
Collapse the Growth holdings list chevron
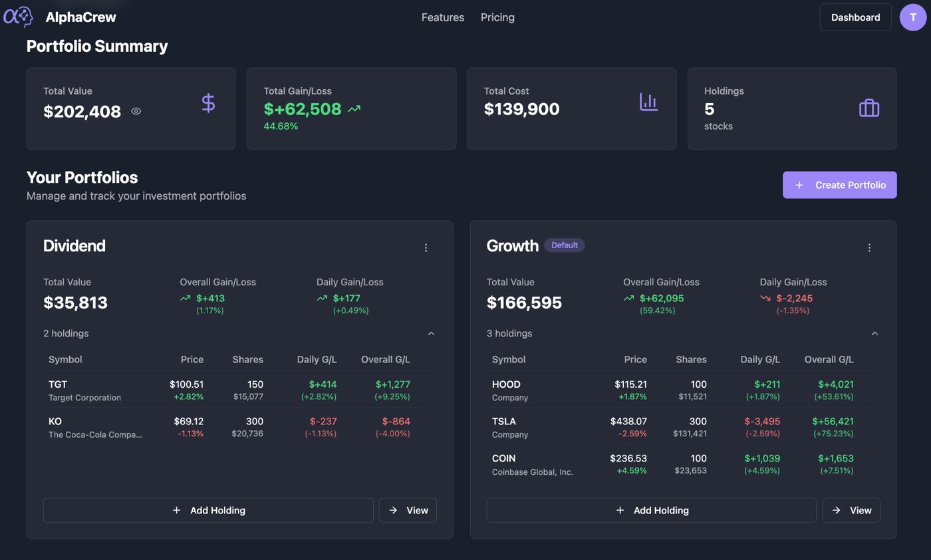(x=874, y=333)
